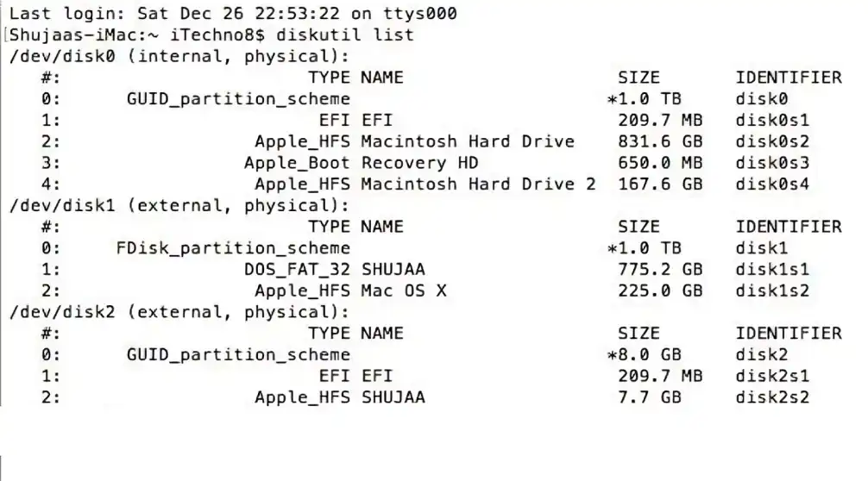This screenshot has height=481, width=868.
Task: Click the /dev/disk1 external disk header
Action: pyautogui.click(x=179, y=206)
